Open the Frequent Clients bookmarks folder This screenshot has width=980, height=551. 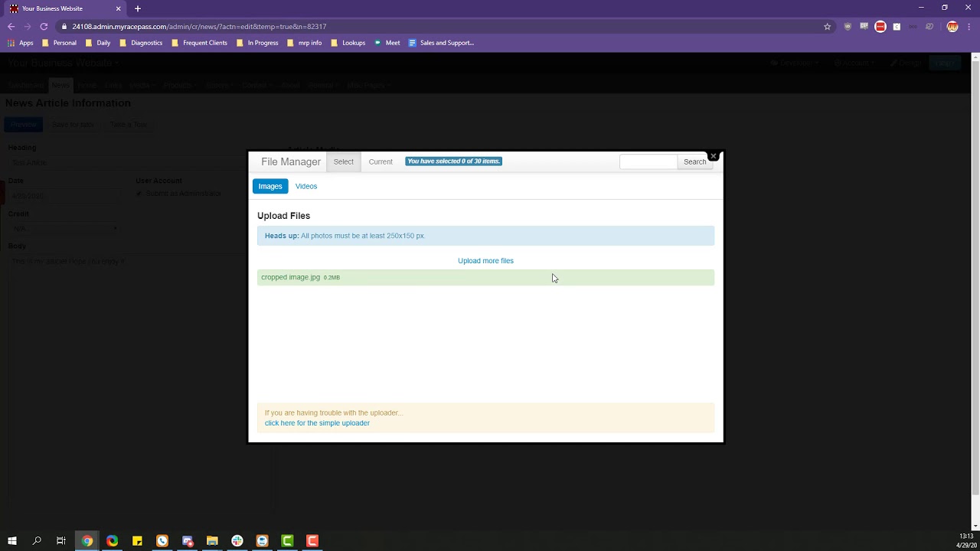click(199, 43)
